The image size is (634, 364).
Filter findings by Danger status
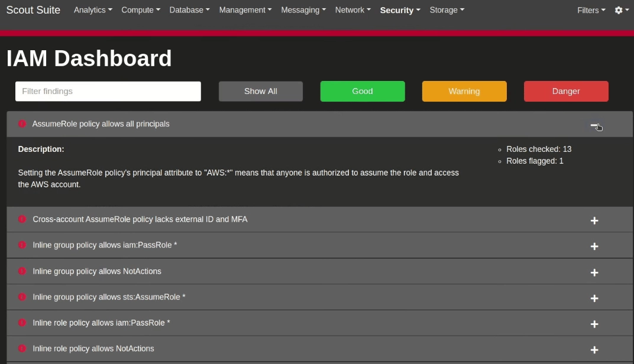point(566,92)
